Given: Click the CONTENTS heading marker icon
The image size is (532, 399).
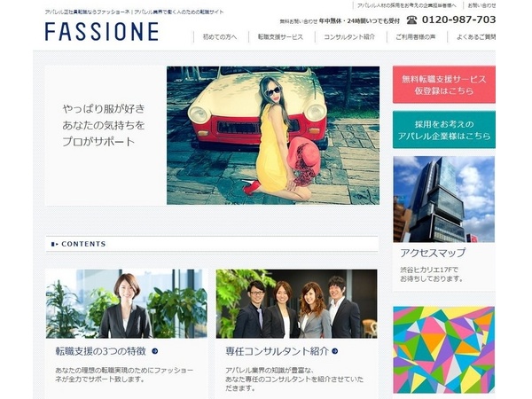Looking at the screenshot, I should pos(54,244).
